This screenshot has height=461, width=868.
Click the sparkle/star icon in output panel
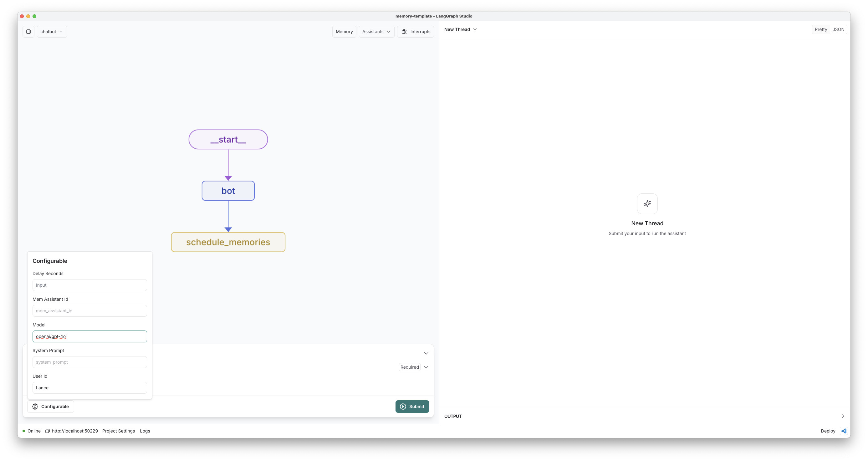[647, 204]
